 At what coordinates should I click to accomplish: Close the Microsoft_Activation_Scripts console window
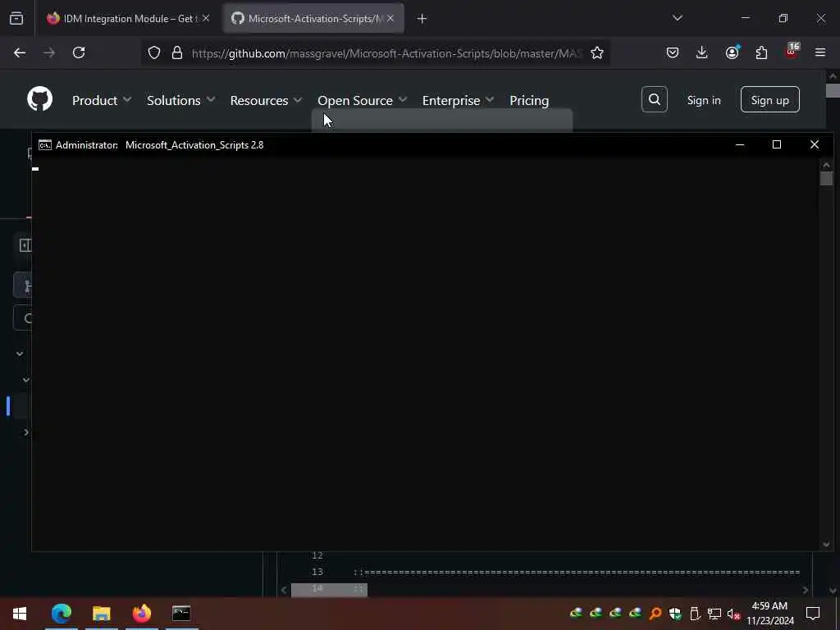[814, 144]
